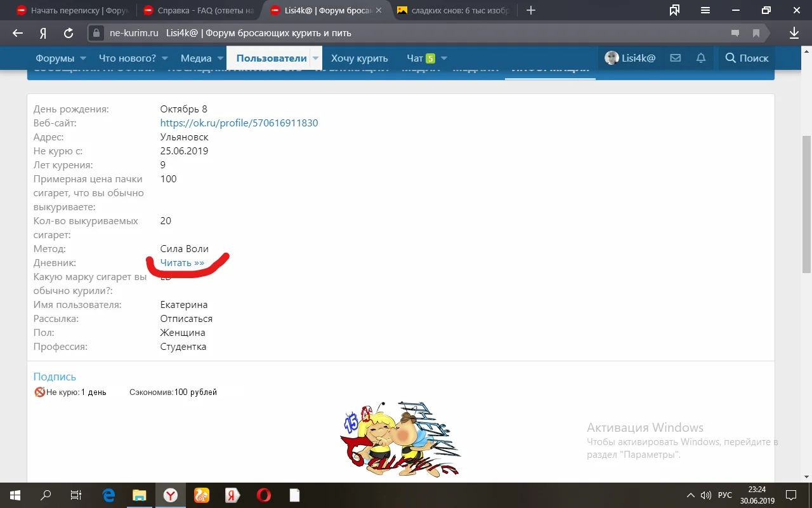Open the bookmarks panel icon in title bar
Image resolution: width=812 pixels, height=508 pixels.
(x=674, y=10)
